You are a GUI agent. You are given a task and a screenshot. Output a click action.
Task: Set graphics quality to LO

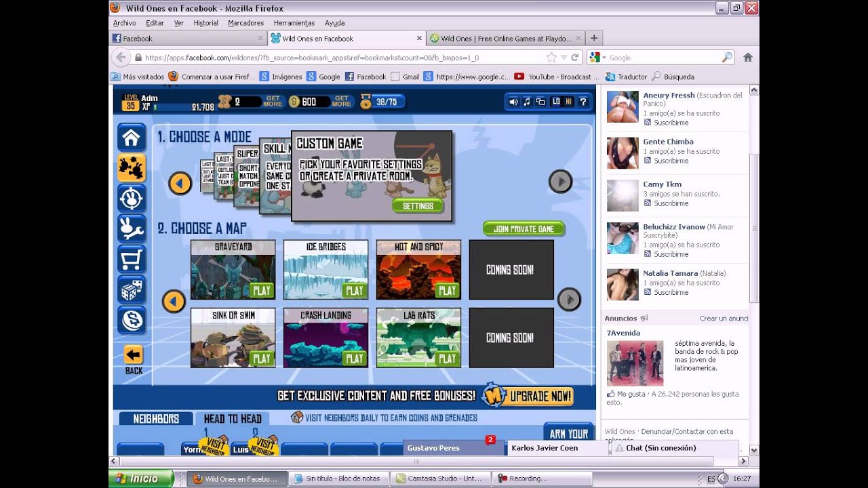[556, 102]
